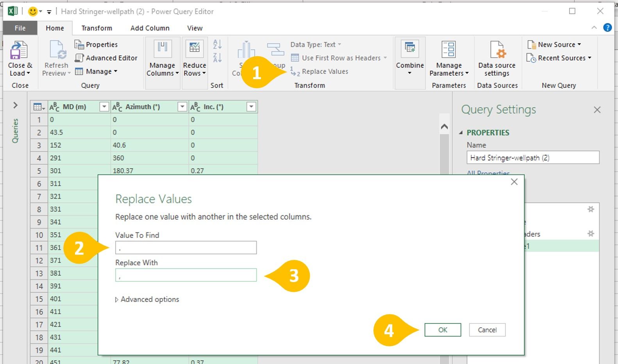Switch to the Transform ribbon tab

(x=96, y=28)
